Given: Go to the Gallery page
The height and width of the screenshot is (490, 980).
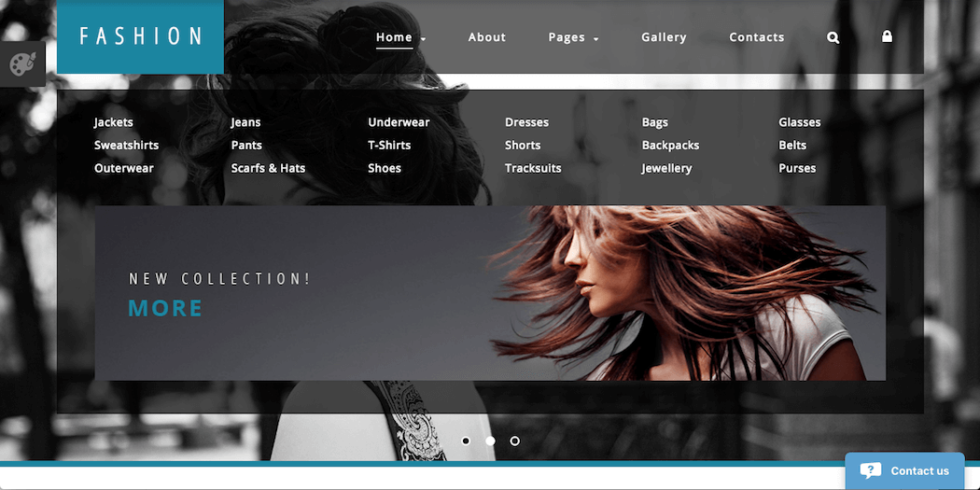Looking at the screenshot, I should [x=664, y=37].
